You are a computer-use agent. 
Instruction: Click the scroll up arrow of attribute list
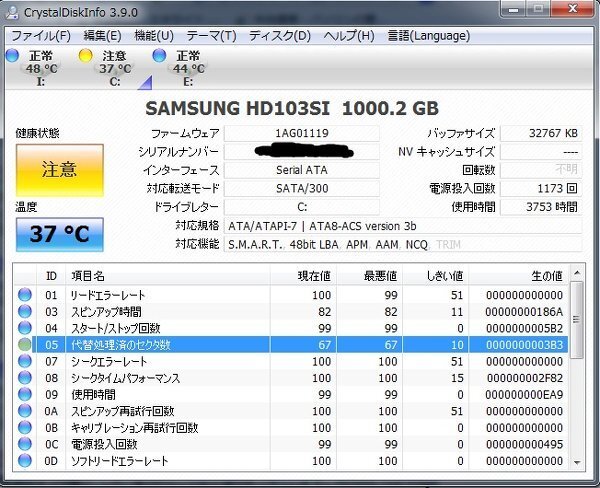[x=577, y=273]
